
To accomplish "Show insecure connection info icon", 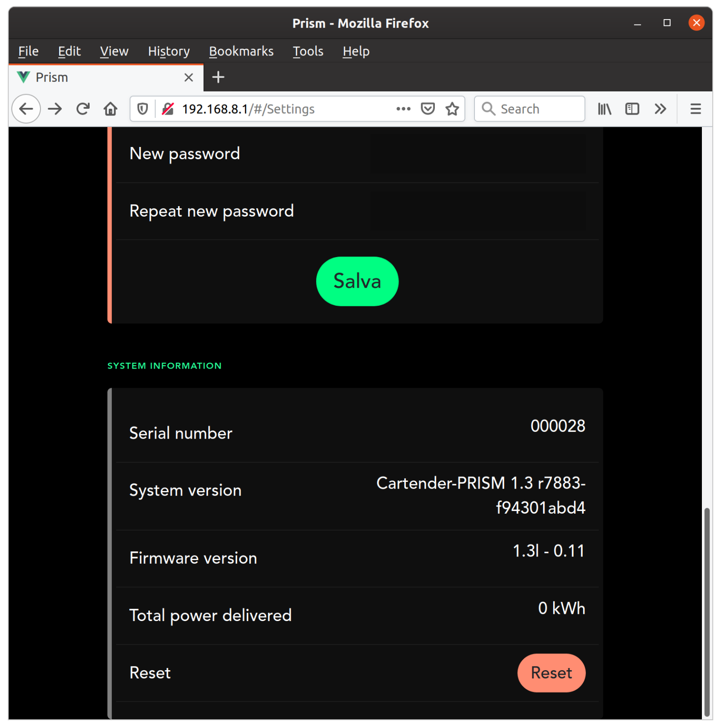I will [x=168, y=109].
